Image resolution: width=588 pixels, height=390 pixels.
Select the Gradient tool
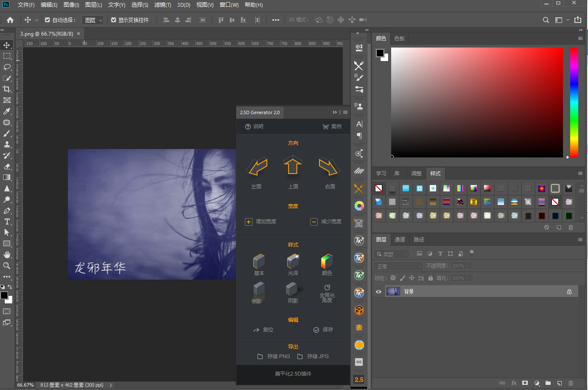pos(7,177)
